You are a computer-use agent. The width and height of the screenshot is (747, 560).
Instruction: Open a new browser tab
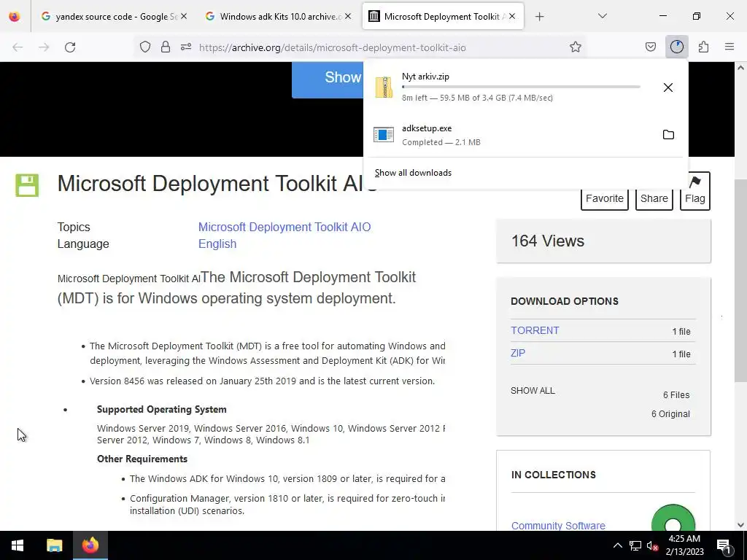click(539, 17)
